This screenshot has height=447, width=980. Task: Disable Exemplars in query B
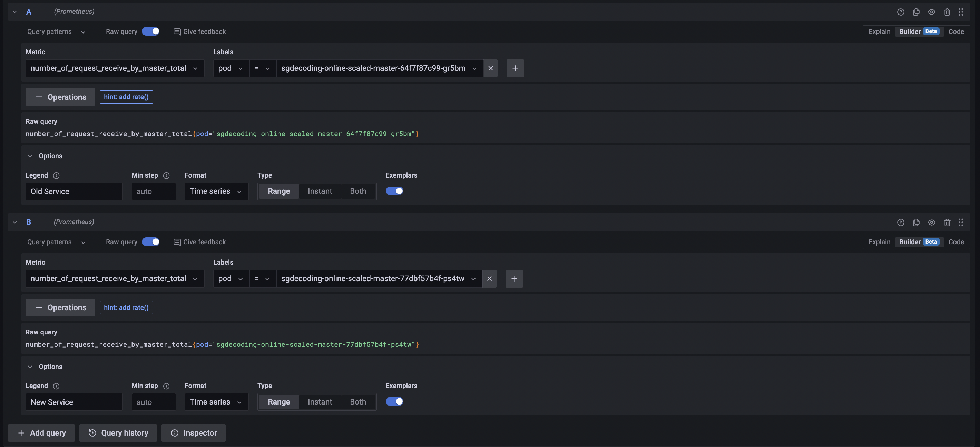point(394,401)
